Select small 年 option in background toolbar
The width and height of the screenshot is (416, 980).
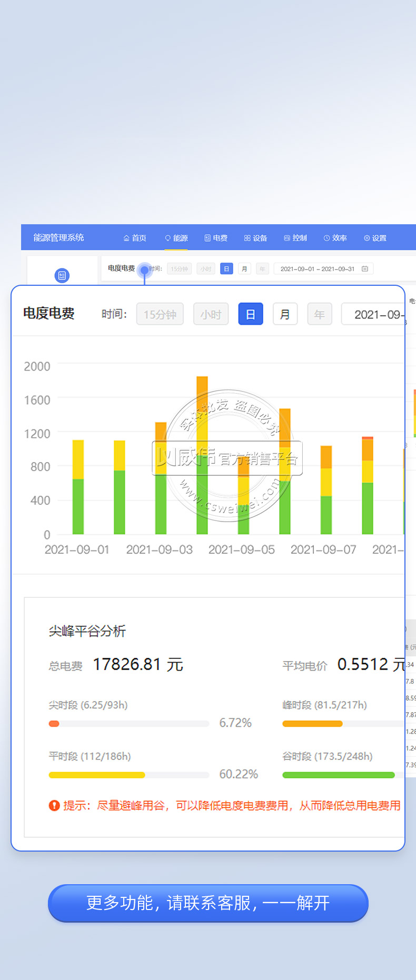pos(262,269)
